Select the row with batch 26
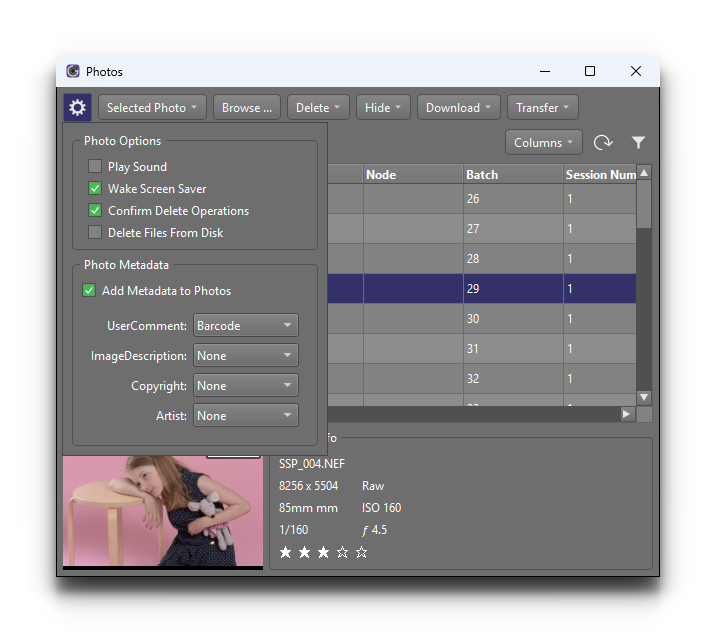 click(x=482, y=199)
